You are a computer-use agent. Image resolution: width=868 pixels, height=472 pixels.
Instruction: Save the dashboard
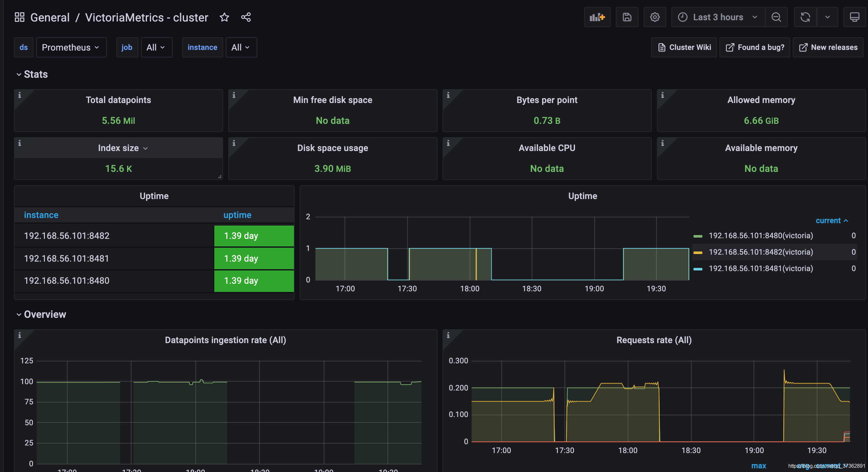point(627,17)
